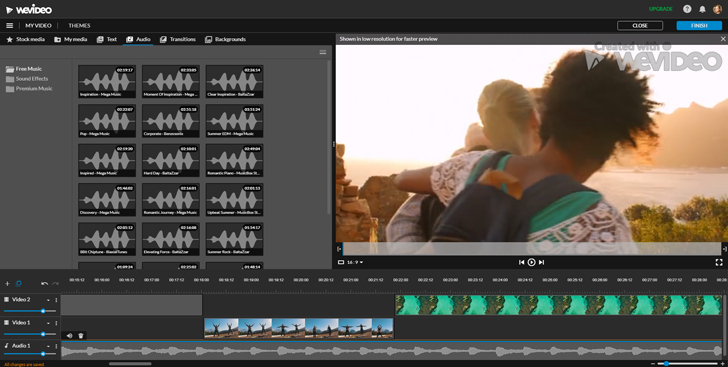The image size is (728, 367).
Task: Select the Discovery - Mega Music track
Action: (107, 200)
